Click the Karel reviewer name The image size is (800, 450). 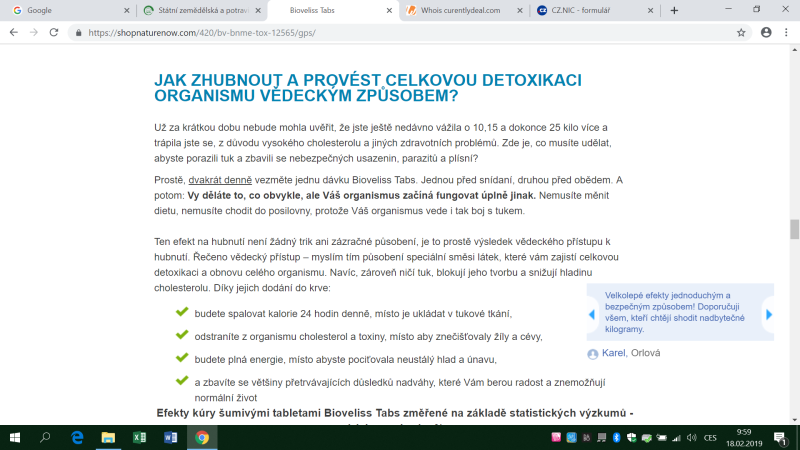613,353
